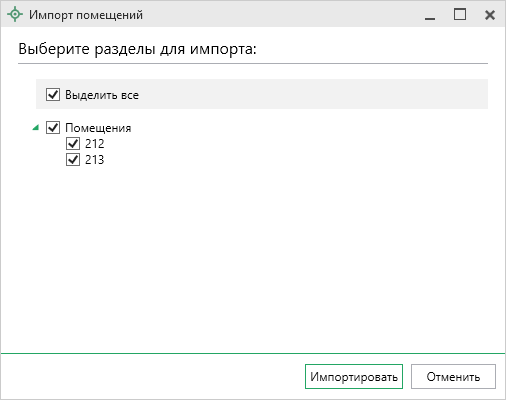Select the 212 tree item label
This screenshot has height=400, width=506.
coord(95,144)
